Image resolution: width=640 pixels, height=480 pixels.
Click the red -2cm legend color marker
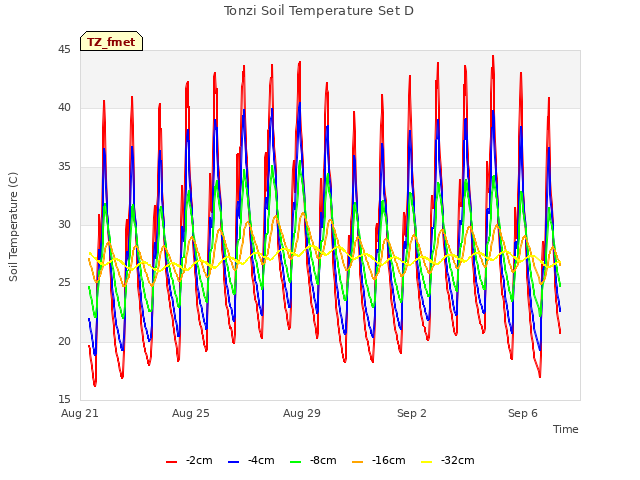coord(171,462)
